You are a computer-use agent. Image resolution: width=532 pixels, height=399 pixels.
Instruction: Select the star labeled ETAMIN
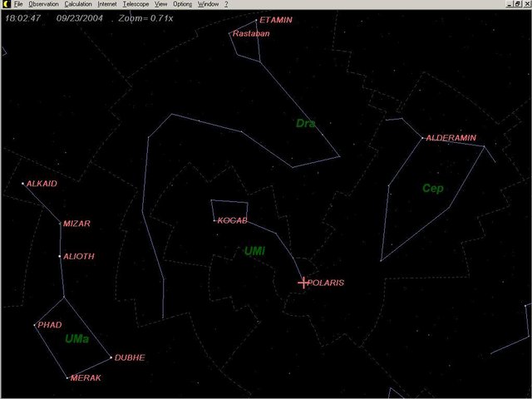point(256,21)
